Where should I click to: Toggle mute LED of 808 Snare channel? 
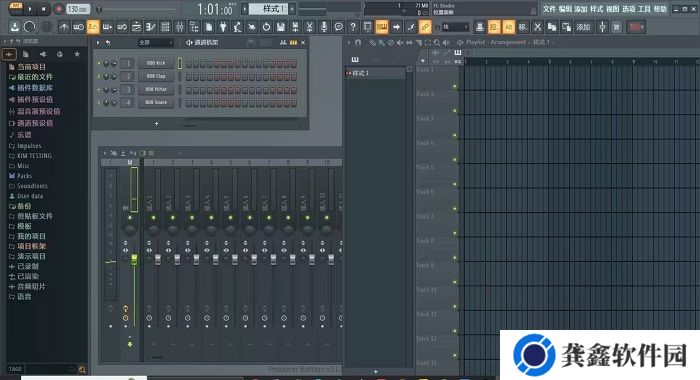coord(99,103)
